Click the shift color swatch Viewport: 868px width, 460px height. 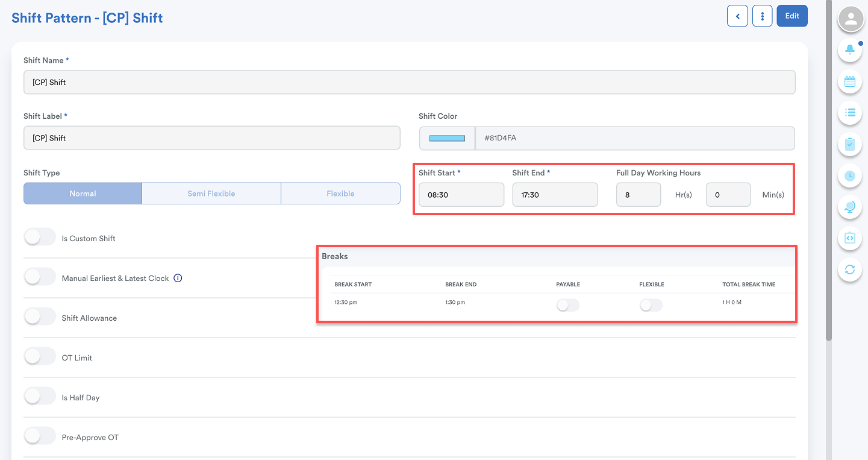pos(447,138)
